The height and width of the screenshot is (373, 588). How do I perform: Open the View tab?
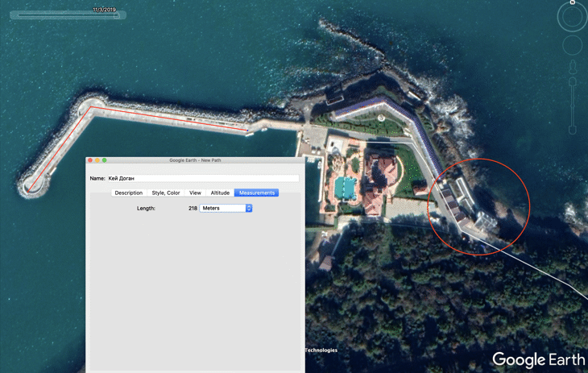click(x=195, y=193)
